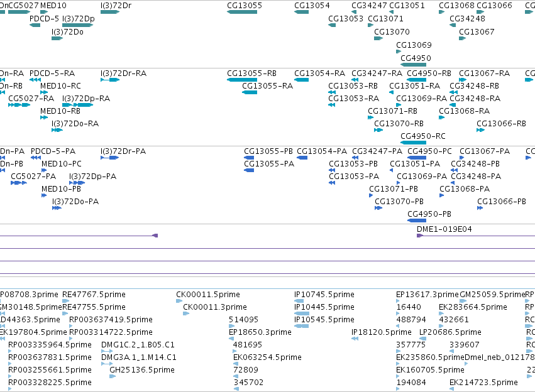The width and height of the screenshot is (535, 392).
Task: Select the DME1-019E04 feature label
Action: (x=444, y=229)
